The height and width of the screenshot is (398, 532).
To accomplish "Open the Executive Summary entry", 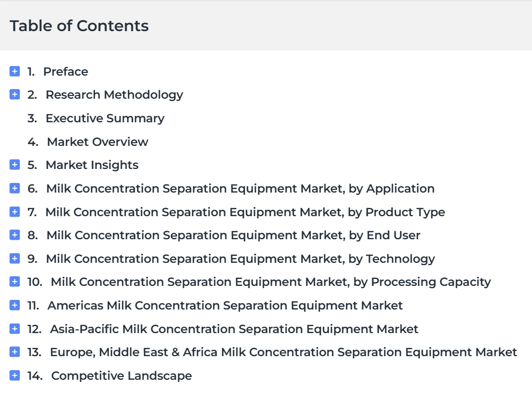I will (104, 118).
